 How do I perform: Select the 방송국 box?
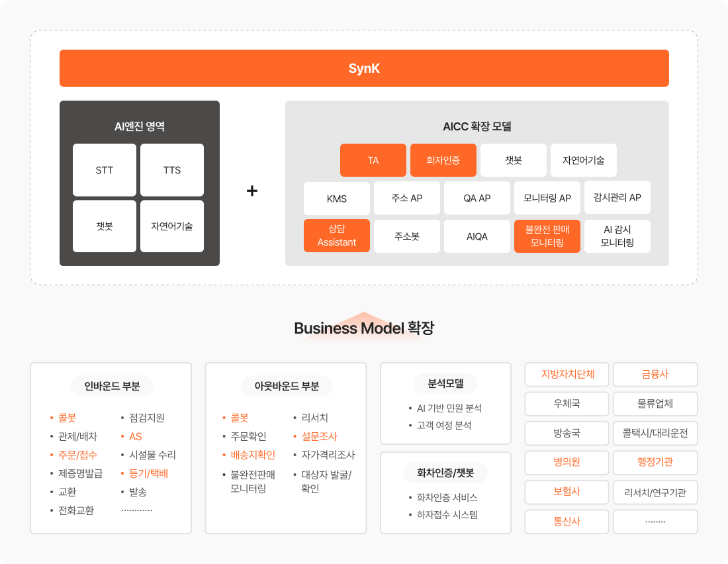pos(567,433)
